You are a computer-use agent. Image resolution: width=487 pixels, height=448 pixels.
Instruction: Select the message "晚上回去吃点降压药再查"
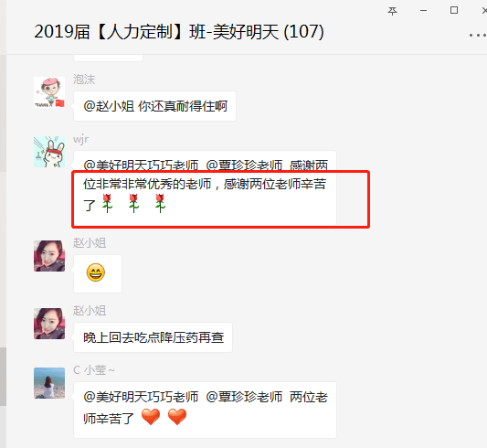point(153,337)
